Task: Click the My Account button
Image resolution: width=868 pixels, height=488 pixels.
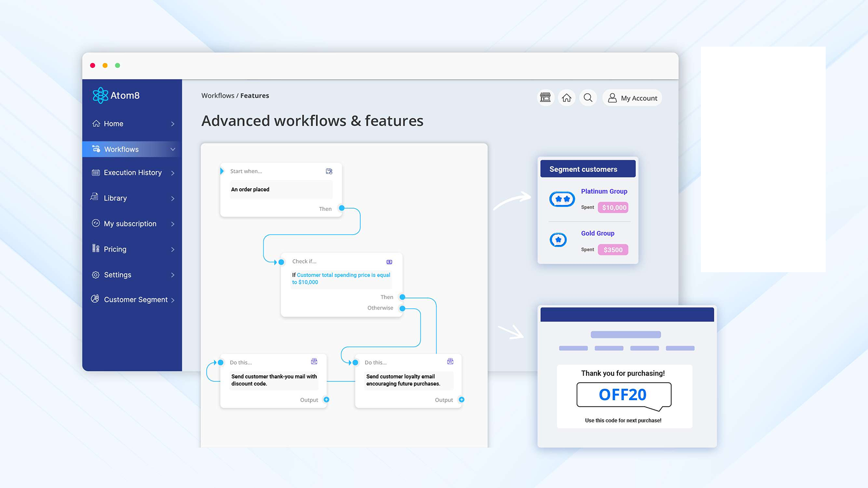Action: [x=632, y=98]
